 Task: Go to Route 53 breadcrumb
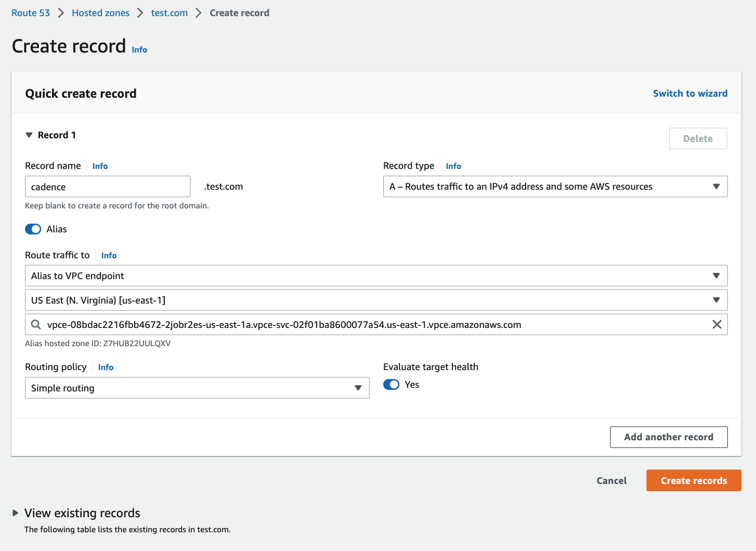coord(31,13)
